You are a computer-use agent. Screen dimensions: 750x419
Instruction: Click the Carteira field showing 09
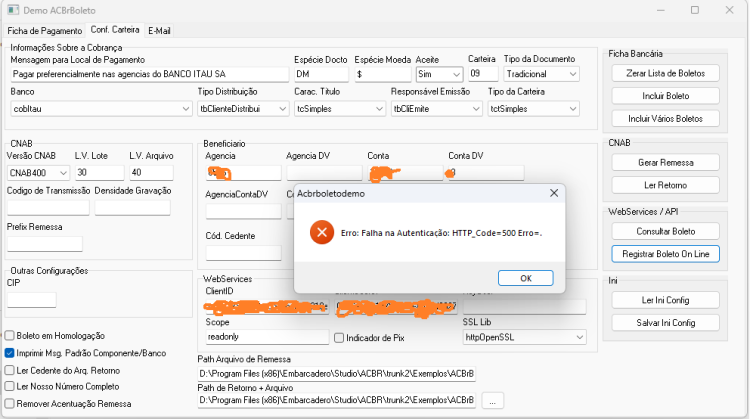pyautogui.click(x=483, y=74)
